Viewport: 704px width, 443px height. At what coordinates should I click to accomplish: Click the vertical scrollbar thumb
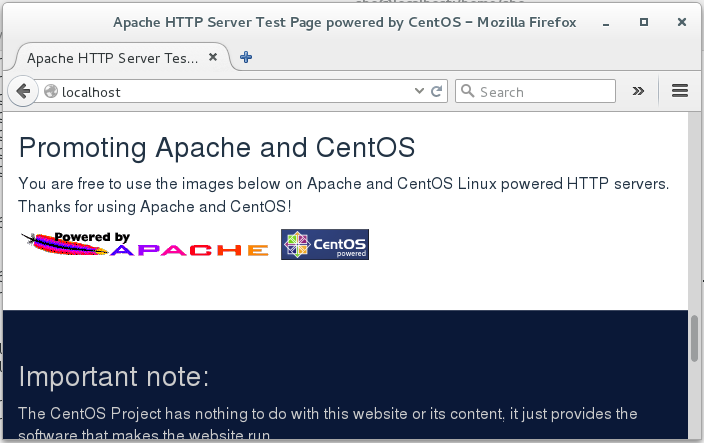click(695, 338)
